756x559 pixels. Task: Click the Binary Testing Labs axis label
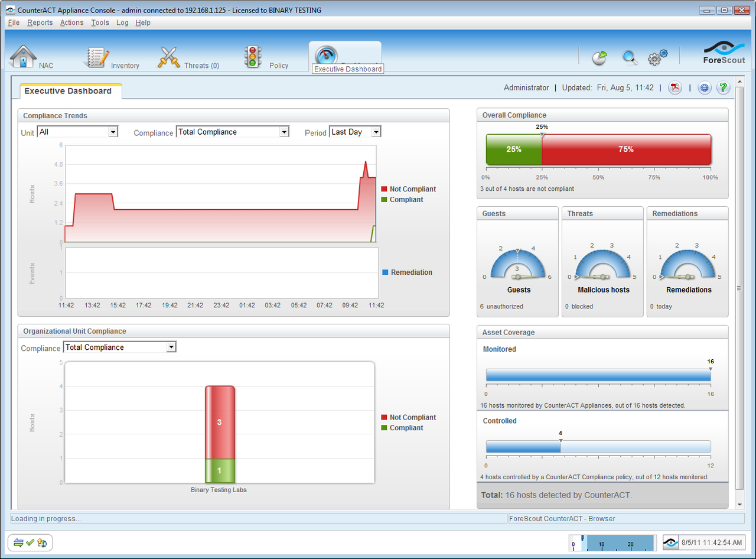click(219, 490)
